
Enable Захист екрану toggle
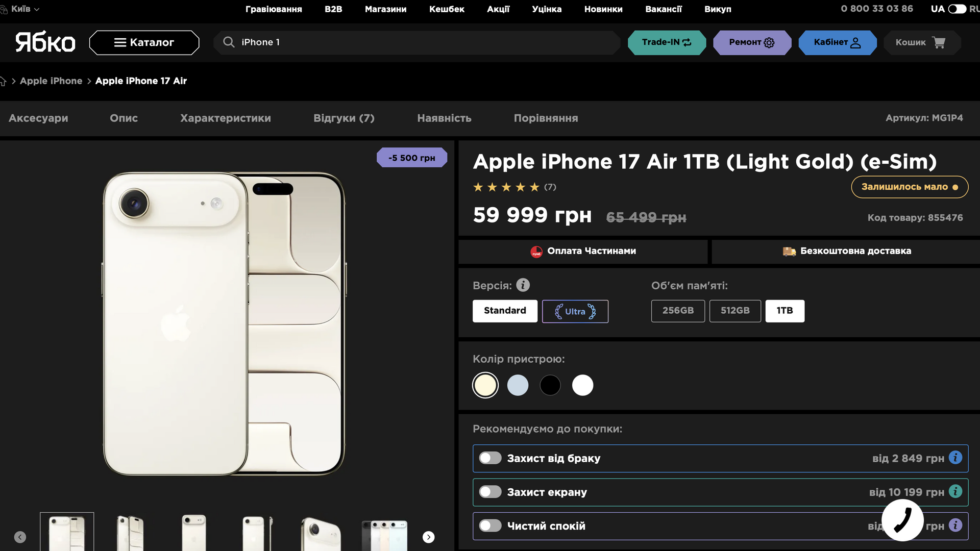coord(490,492)
